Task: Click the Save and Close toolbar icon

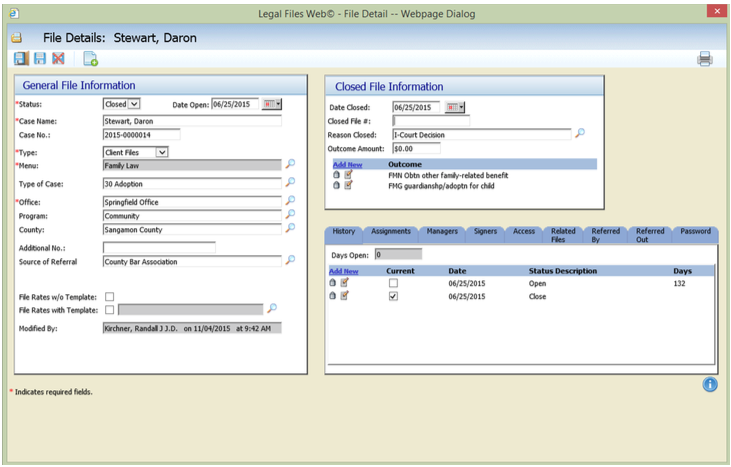Action: (21, 58)
